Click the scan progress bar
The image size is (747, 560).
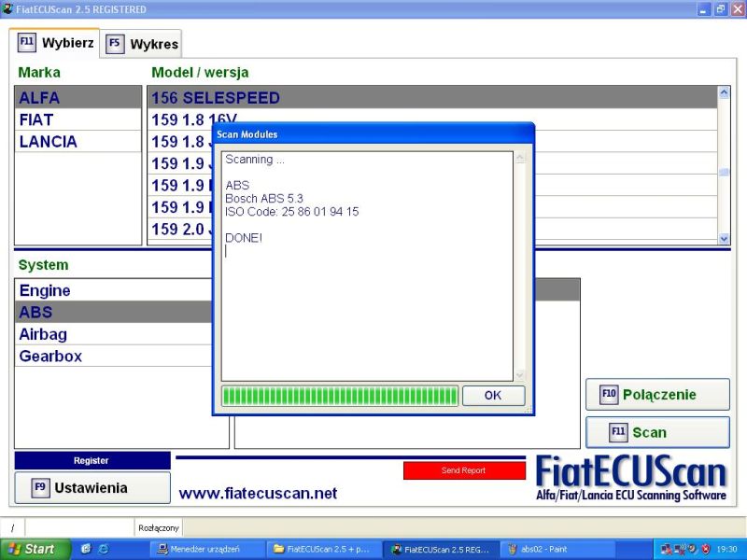click(x=340, y=396)
